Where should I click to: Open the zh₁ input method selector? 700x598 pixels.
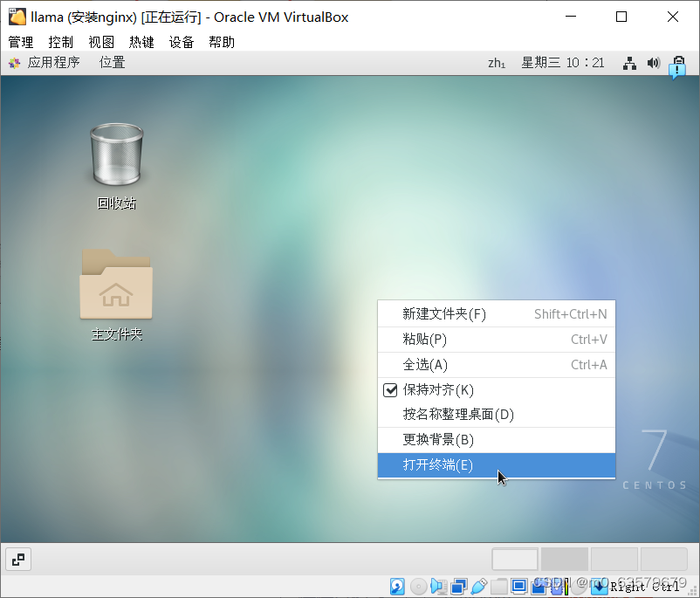coord(497,63)
